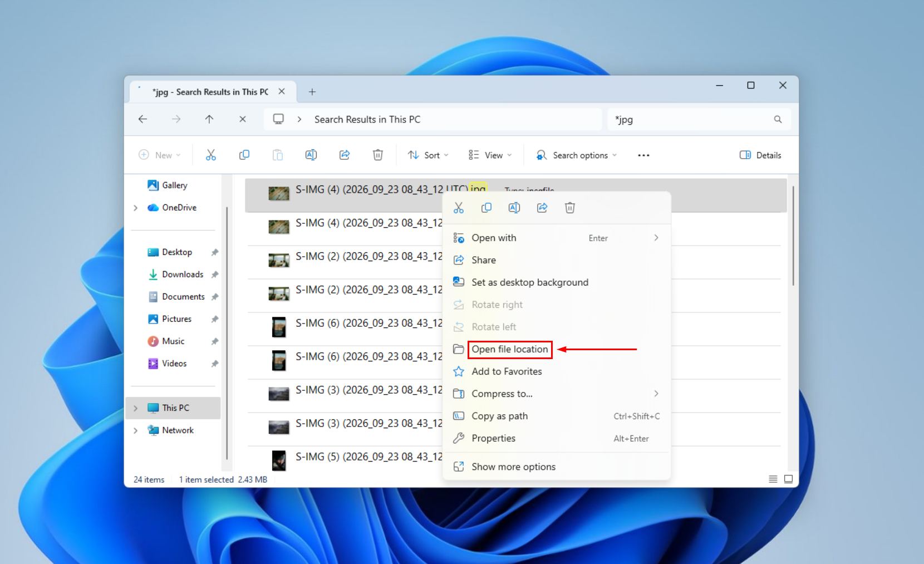Click the Share icon in the context menu's top row

coord(542,208)
